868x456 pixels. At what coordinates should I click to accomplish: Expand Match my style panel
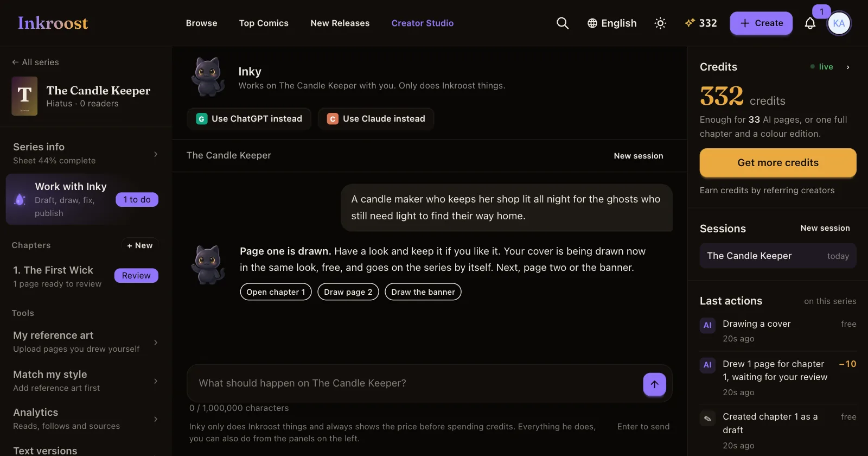[86, 381]
